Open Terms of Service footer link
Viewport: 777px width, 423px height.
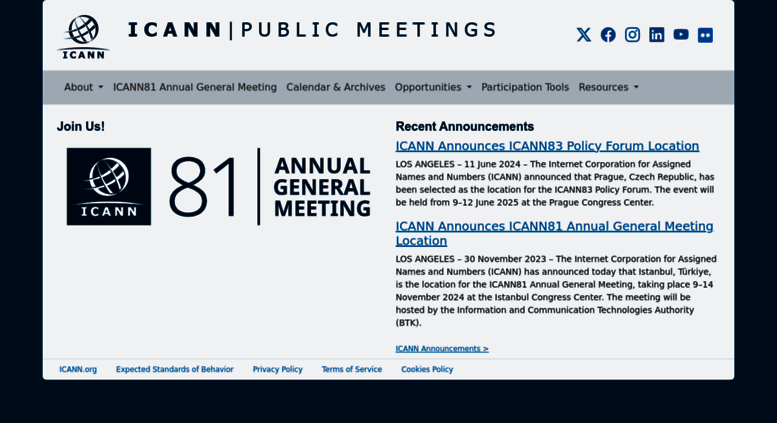point(352,370)
